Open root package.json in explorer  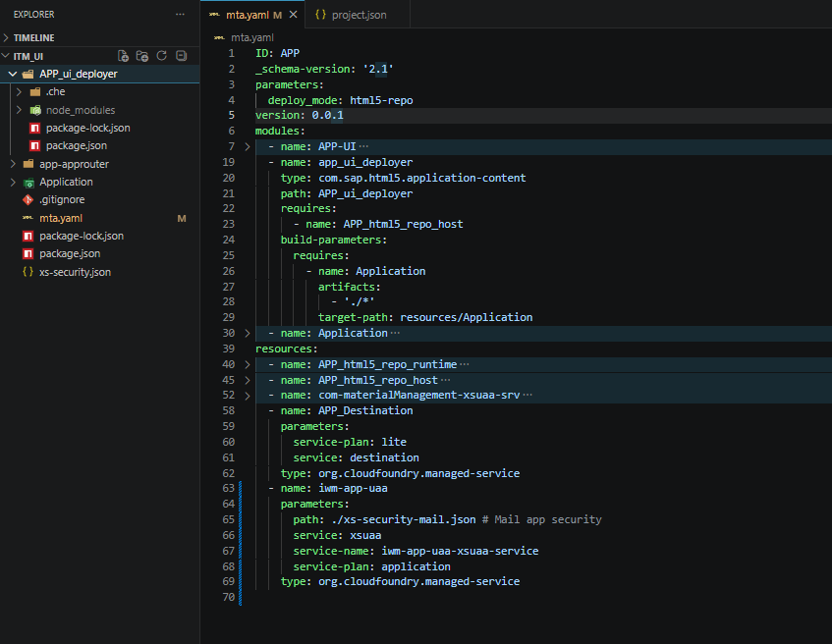[x=70, y=253]
